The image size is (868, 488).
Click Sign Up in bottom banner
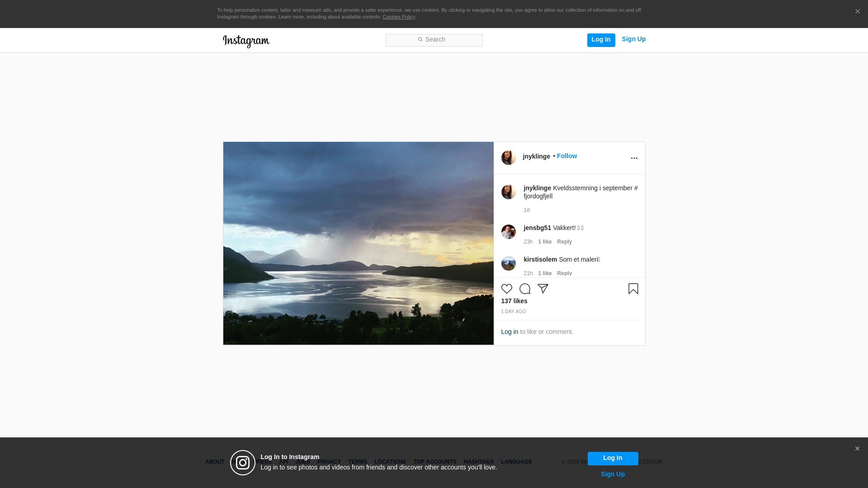click(x=613, y=474)
